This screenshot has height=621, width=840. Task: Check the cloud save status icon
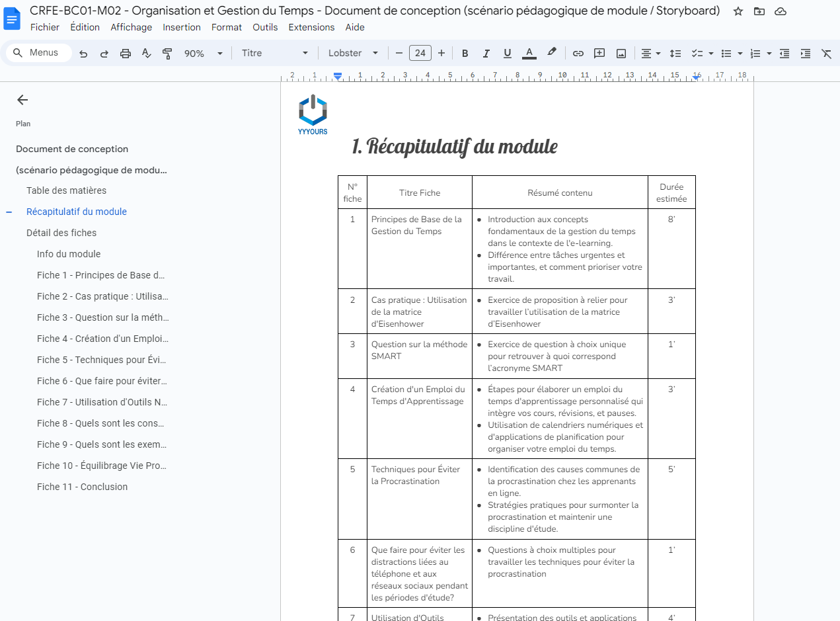pyautogui.click(x=781, y=11)
